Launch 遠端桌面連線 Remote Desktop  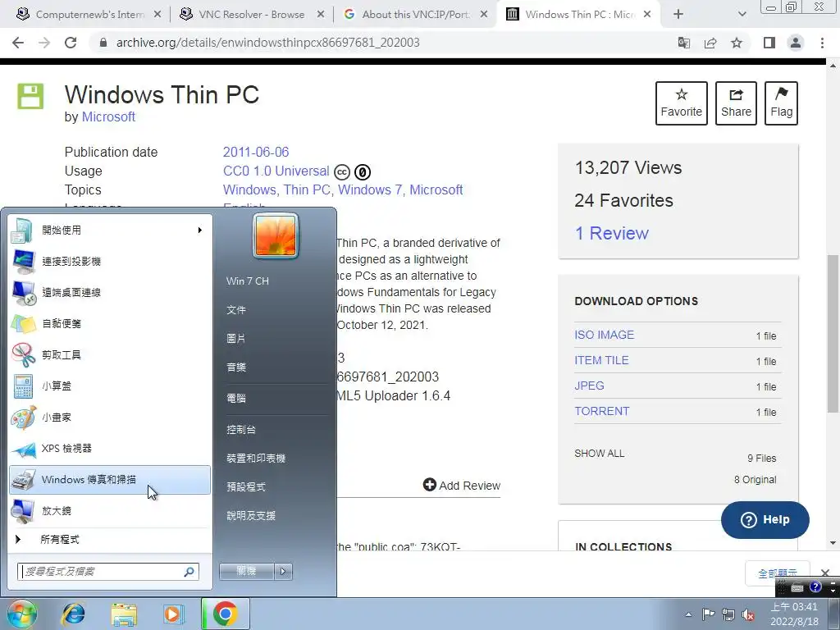click(x=110, y=293)
